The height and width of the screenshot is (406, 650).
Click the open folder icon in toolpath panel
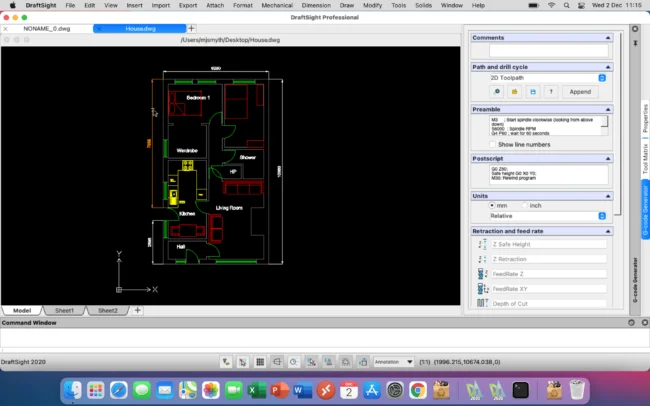[514, 91]
